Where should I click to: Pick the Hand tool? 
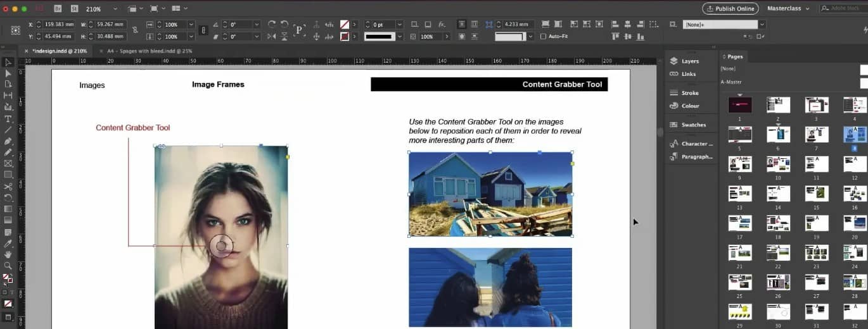(x=8, y=254)
